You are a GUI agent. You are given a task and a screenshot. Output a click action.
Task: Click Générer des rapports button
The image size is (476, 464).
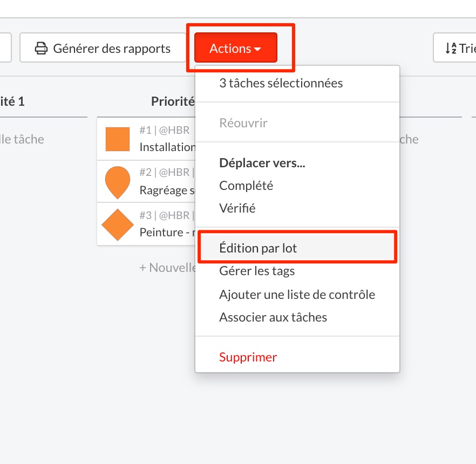click(x=103, y=47)
